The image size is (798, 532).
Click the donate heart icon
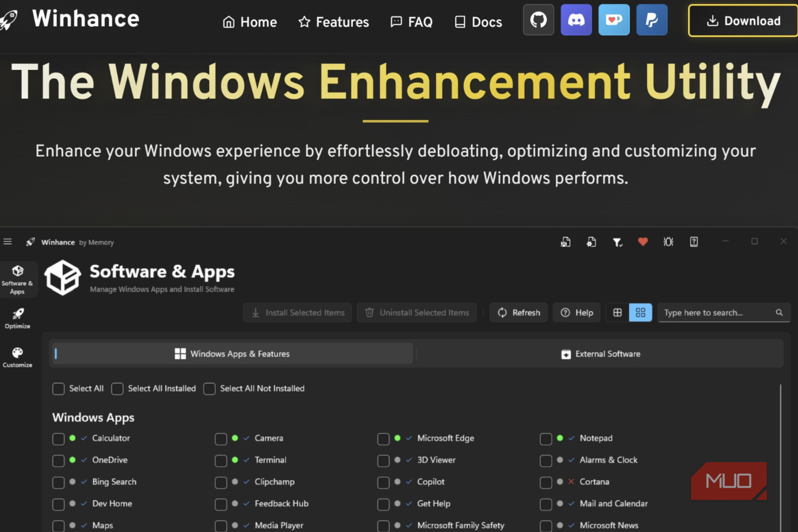point(643,242)
